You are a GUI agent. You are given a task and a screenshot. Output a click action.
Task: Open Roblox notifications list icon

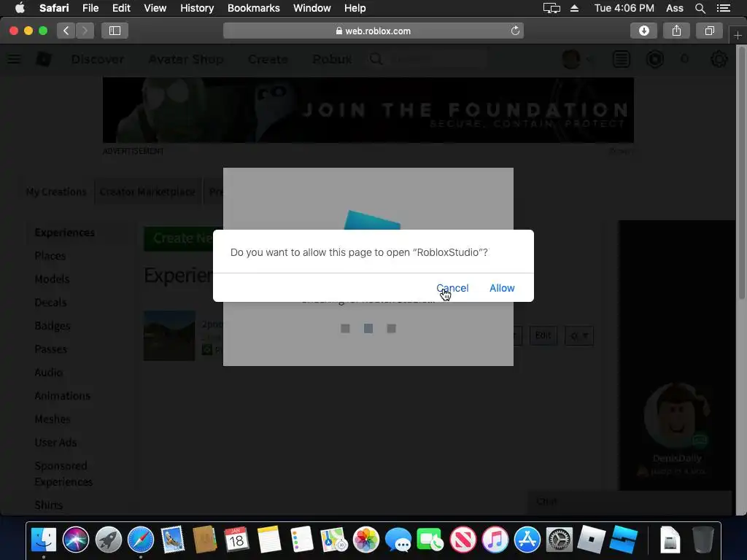[x=622, y=59]
